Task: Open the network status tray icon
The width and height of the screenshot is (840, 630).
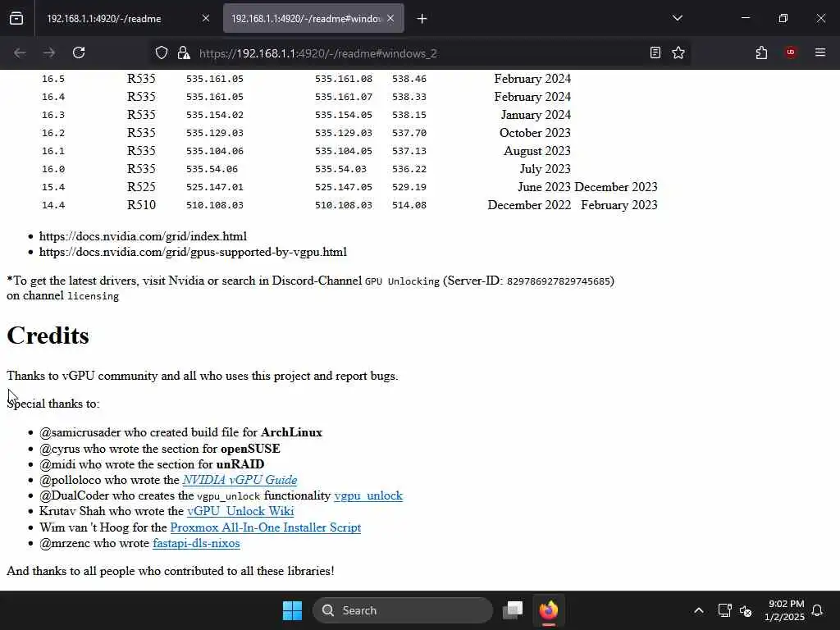Action: 724,610
